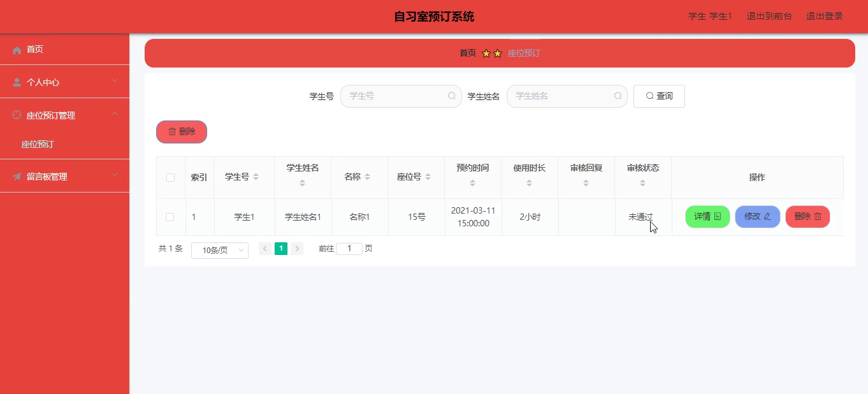The width and height of the screenshot is (868, 394).
Task: Open the 10条/页 page size dropdown
Action: [220, 251]
